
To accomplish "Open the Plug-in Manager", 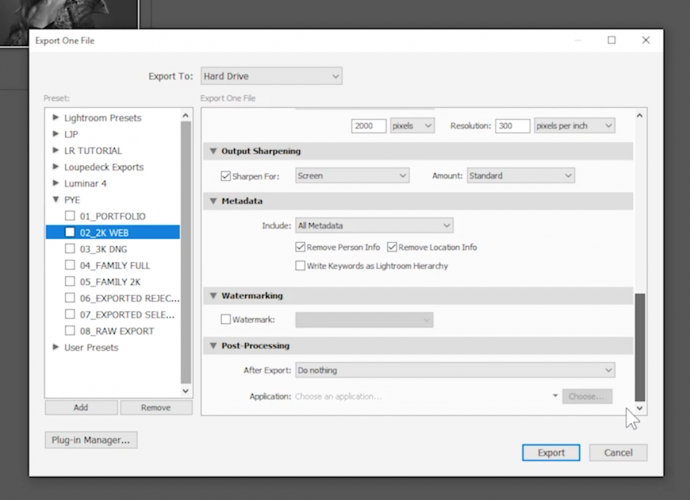I will tap(91, 440).
